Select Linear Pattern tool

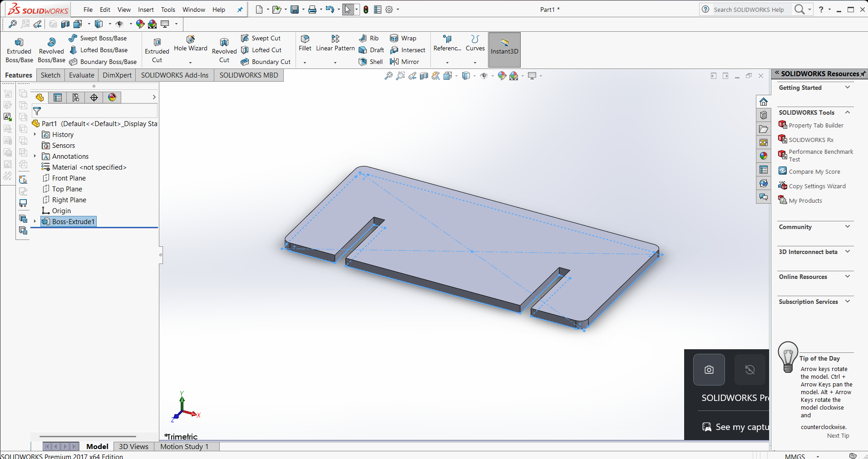pos(335,44)
